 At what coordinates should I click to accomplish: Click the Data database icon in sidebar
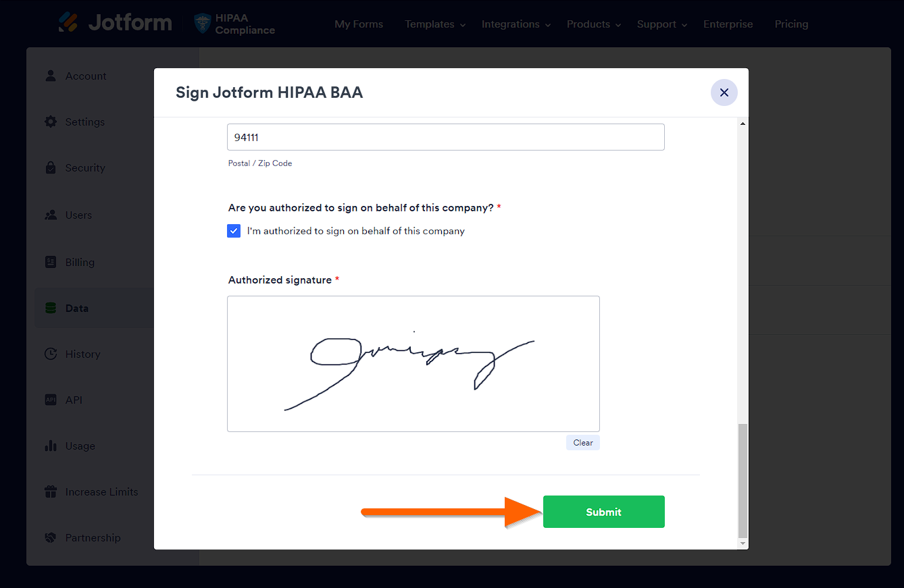51,308
